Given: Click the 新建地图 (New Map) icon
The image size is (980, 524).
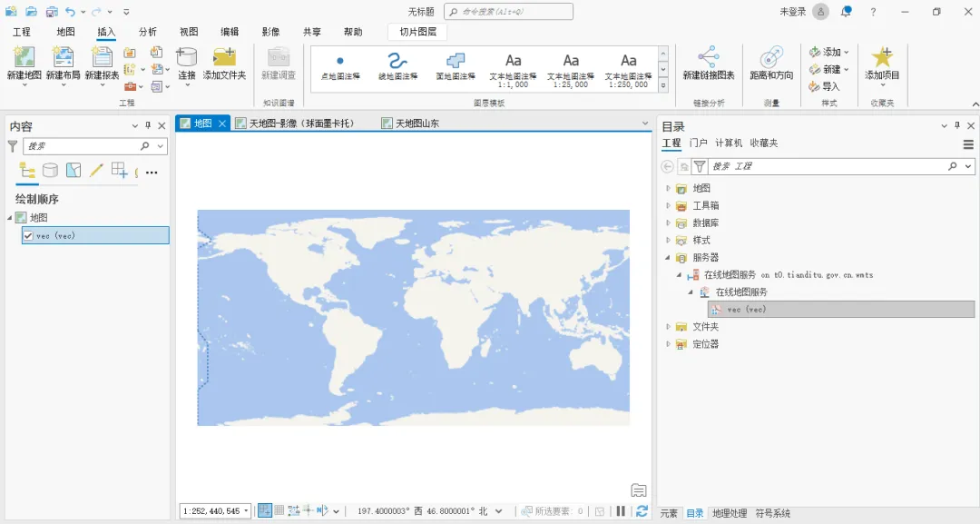Looking at the screenshot, I should [x=24, y=57].
